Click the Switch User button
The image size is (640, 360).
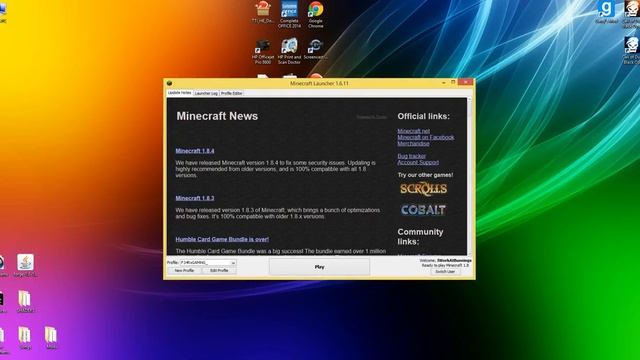tap(445, 271)
